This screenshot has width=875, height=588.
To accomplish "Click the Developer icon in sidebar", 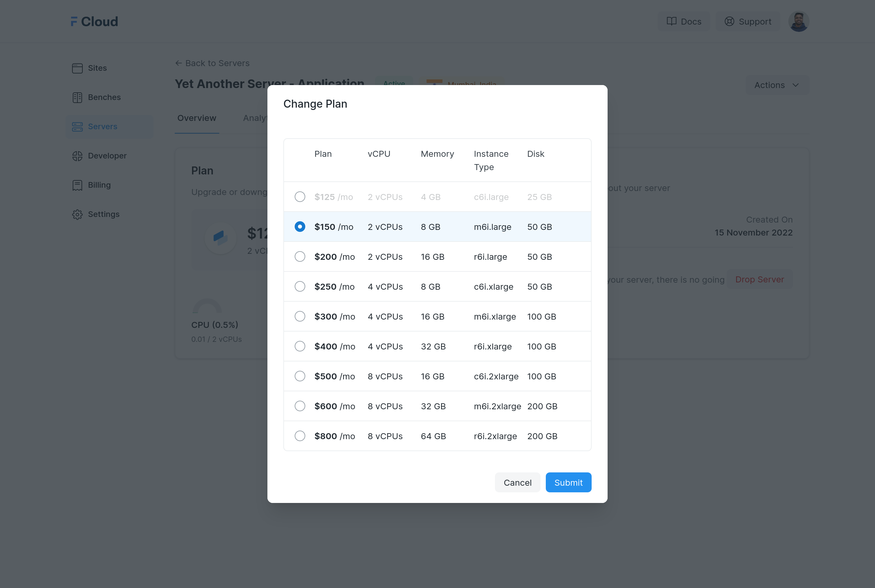I will click(x=77, y=156).
